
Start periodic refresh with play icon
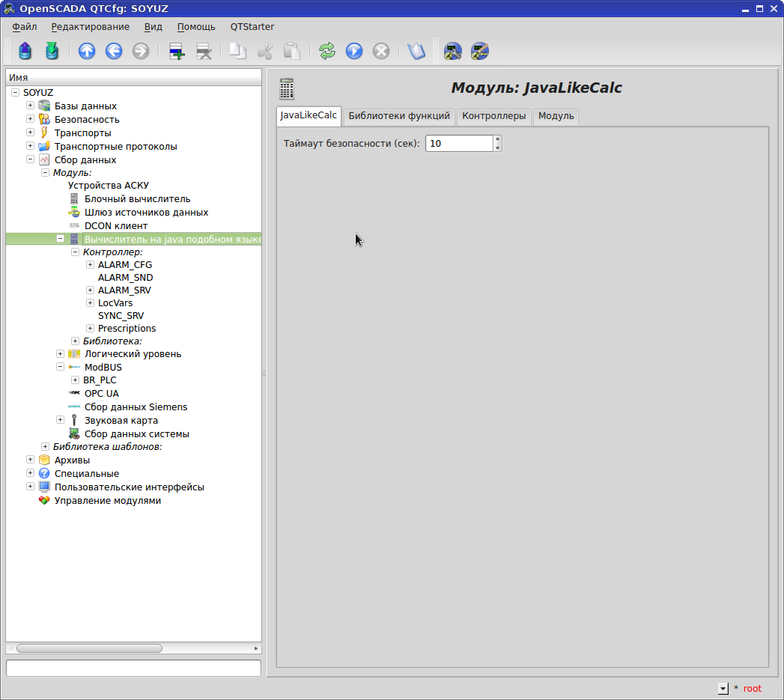click(354, 51)
